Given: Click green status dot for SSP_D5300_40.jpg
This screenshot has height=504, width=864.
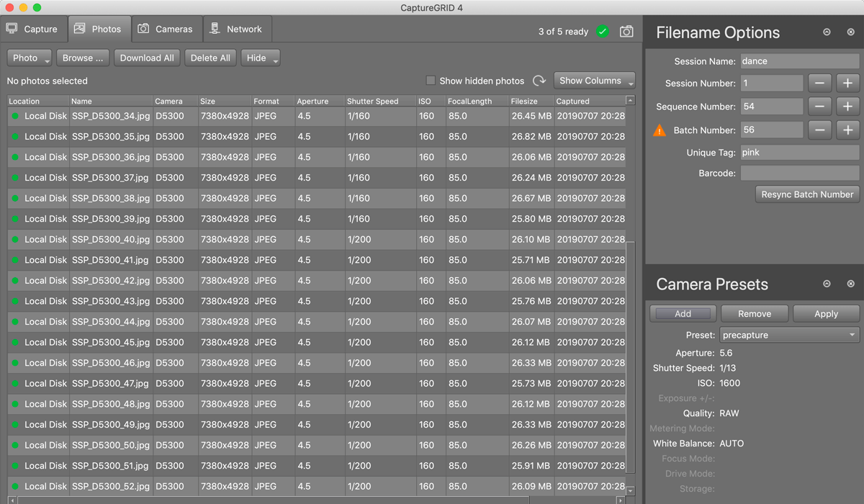Looking at the screenshot, I should coord(15,240).
